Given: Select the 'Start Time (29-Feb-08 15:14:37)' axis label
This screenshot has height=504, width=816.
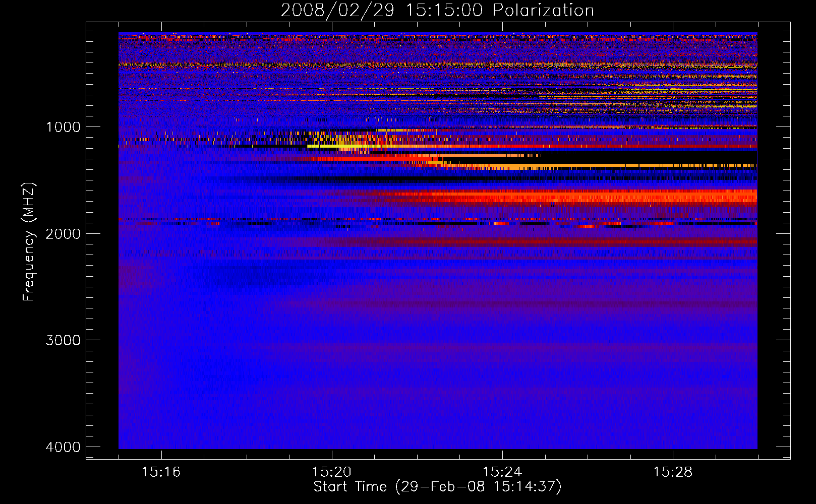Looking at the screenshot, I should [437, 487].
